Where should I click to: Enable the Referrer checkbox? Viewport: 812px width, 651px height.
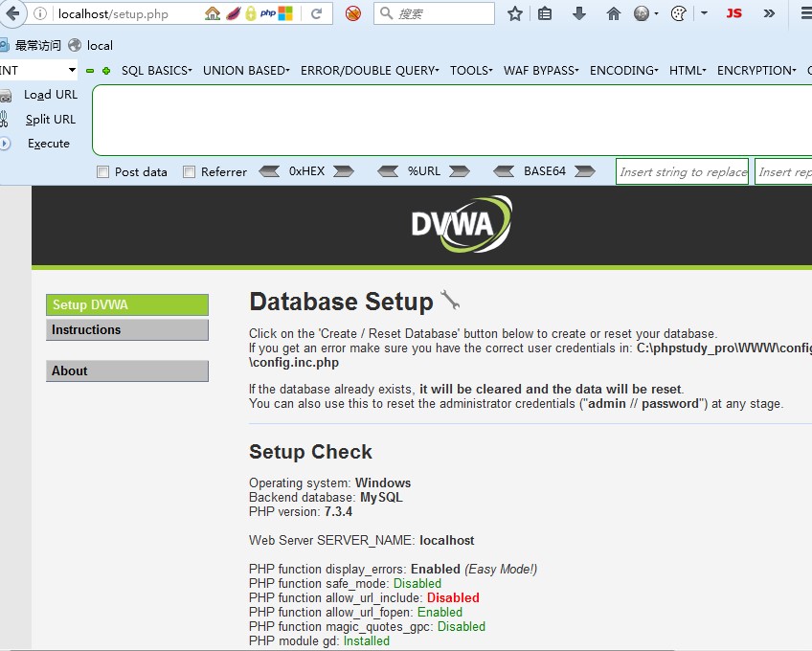pos(189,172)
